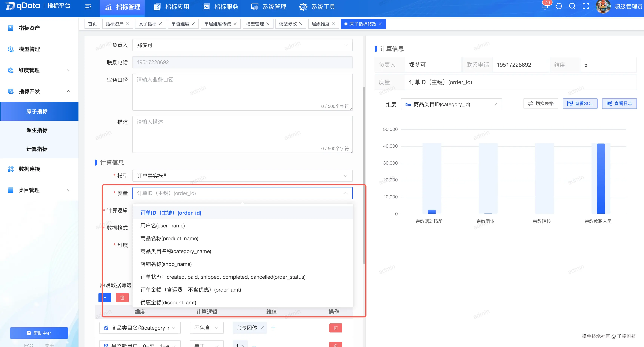Remove the 宗教团体 tag

click(x=262, y=328)
